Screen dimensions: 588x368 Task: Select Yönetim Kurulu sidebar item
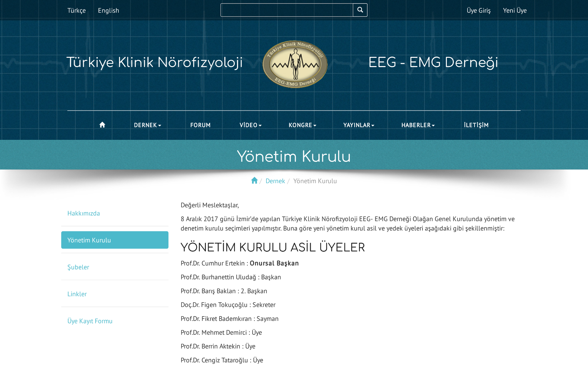(115, 240)
